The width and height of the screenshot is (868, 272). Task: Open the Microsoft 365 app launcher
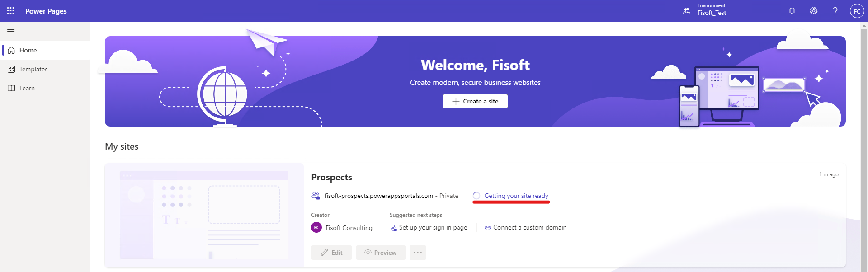10,10
